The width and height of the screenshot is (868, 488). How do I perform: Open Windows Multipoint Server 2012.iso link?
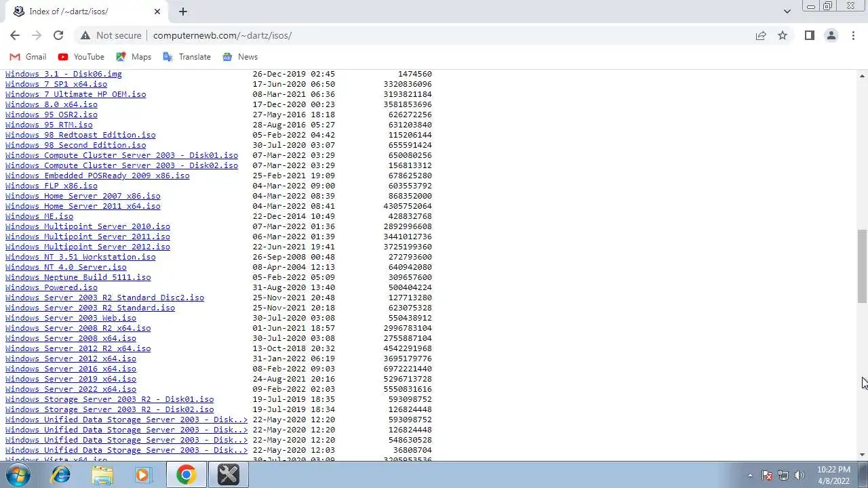pos(87,247)
